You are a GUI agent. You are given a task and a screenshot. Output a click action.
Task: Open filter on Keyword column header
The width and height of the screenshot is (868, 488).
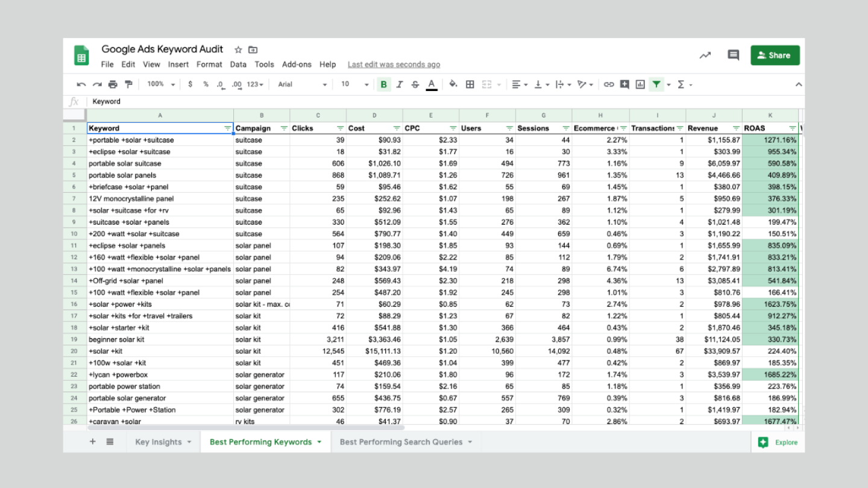(x=227, y=128)
